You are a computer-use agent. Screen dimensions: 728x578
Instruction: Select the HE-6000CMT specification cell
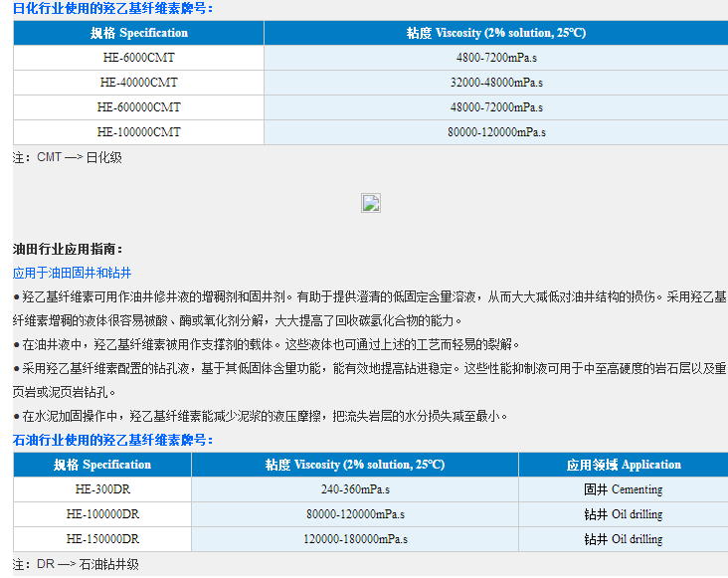click(138, 58)
